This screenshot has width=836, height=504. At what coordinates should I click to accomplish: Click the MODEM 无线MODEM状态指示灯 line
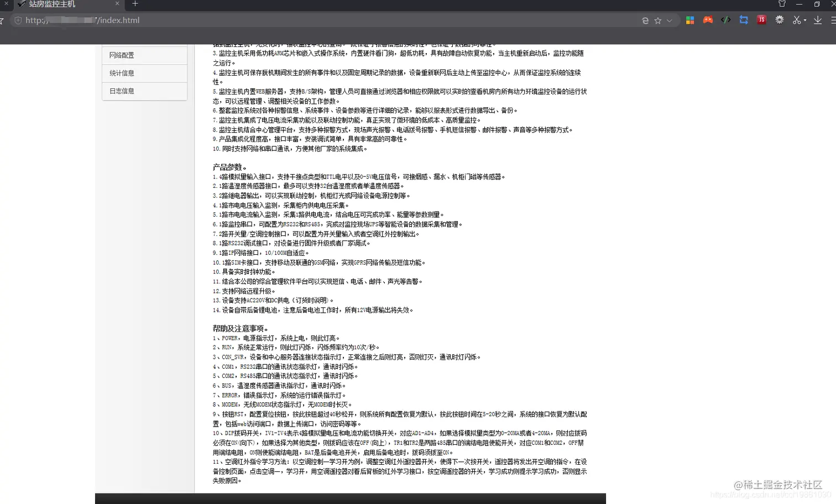click(x=282, y=405)
